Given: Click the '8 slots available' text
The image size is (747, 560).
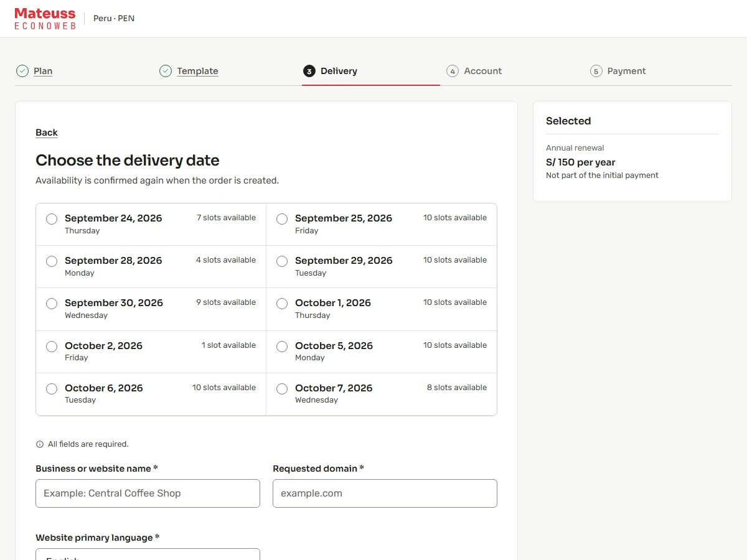Looking at the screenshot, I should pyautogui.click(x=457, y=388).
